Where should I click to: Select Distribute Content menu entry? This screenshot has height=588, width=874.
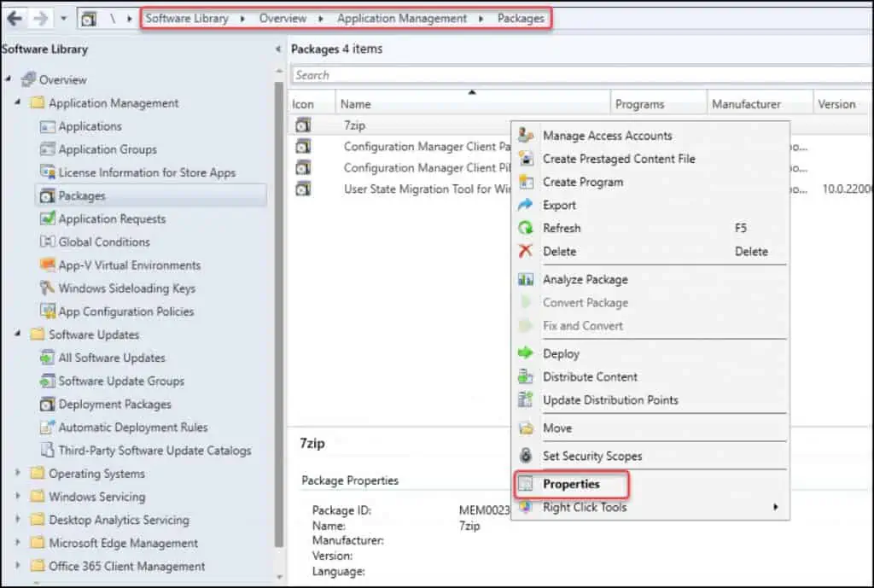tap(590, 376)
